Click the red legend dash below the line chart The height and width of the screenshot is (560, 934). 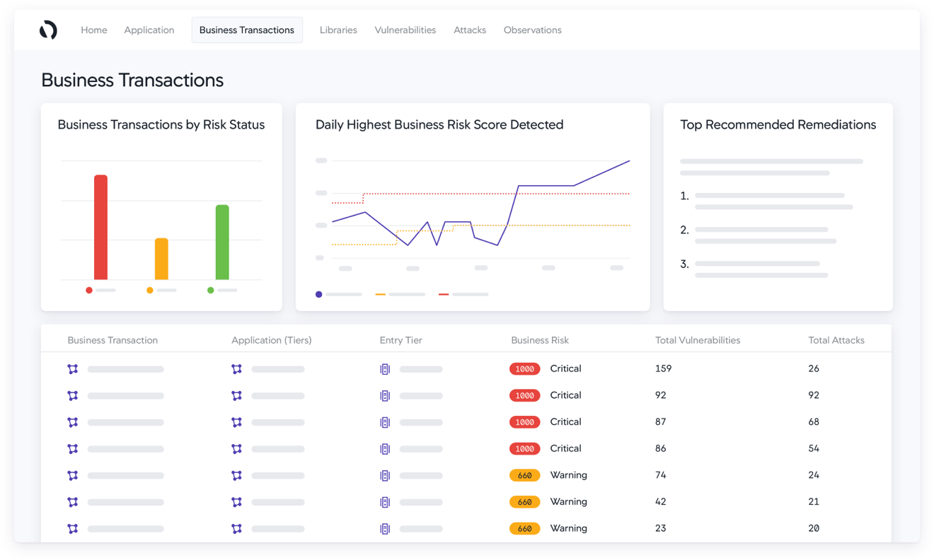(x=444, y=294)
